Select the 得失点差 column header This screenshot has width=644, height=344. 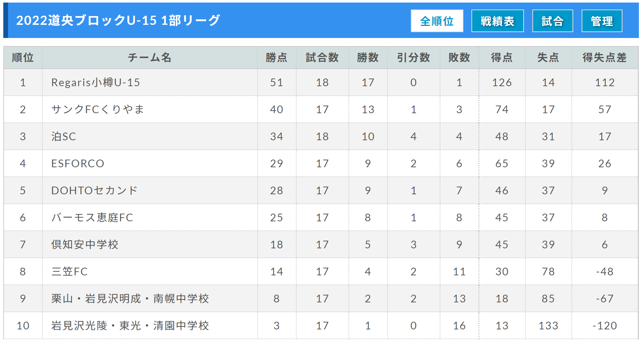(x=605, y=57)
